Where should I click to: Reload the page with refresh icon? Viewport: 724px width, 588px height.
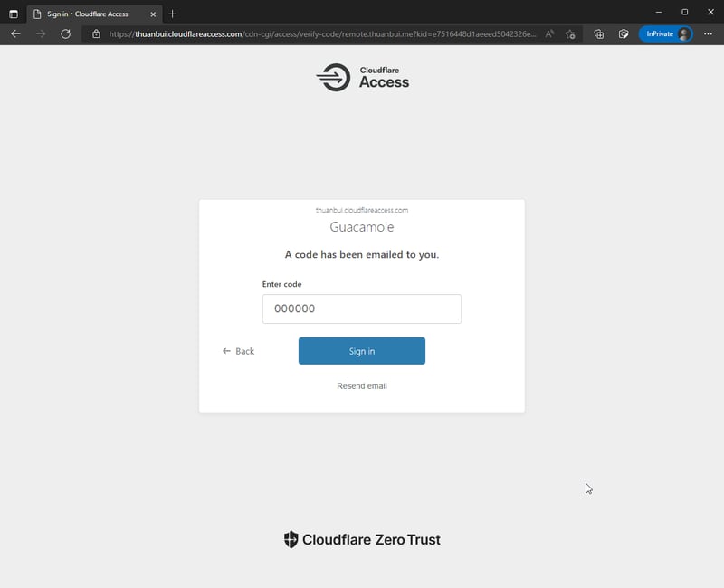point(65,33)
